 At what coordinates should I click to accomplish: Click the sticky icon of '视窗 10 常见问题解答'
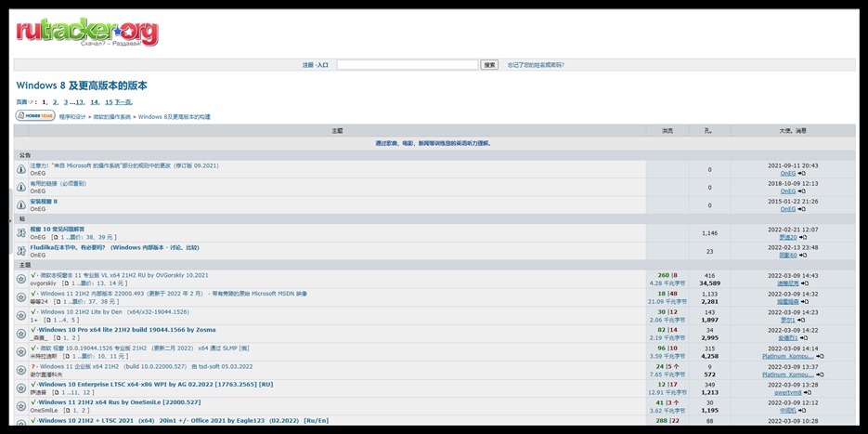[x=21, y=232]
